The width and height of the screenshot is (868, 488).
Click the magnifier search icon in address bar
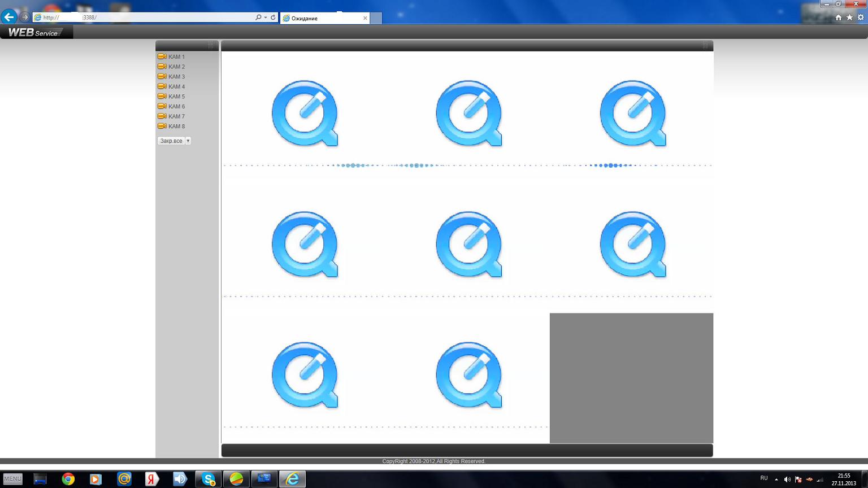click(x=258, y=18)
